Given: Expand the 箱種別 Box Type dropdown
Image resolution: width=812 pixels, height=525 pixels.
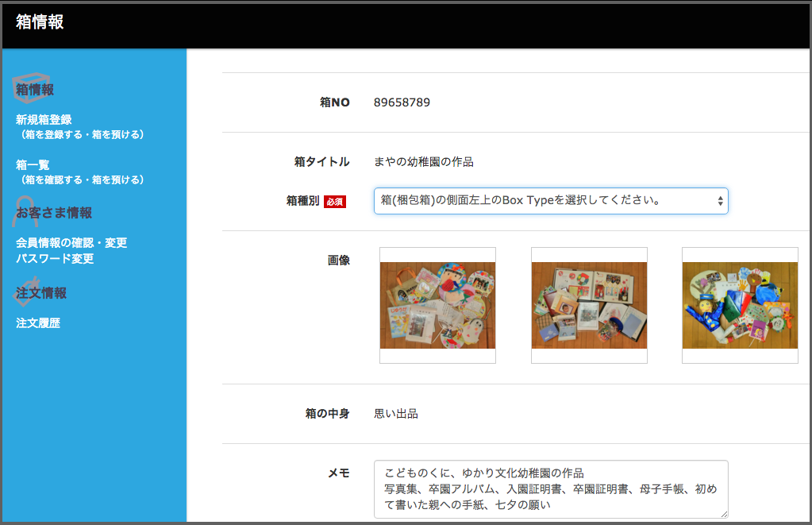Looking at the screenshot, I should [x=551, y=201].
